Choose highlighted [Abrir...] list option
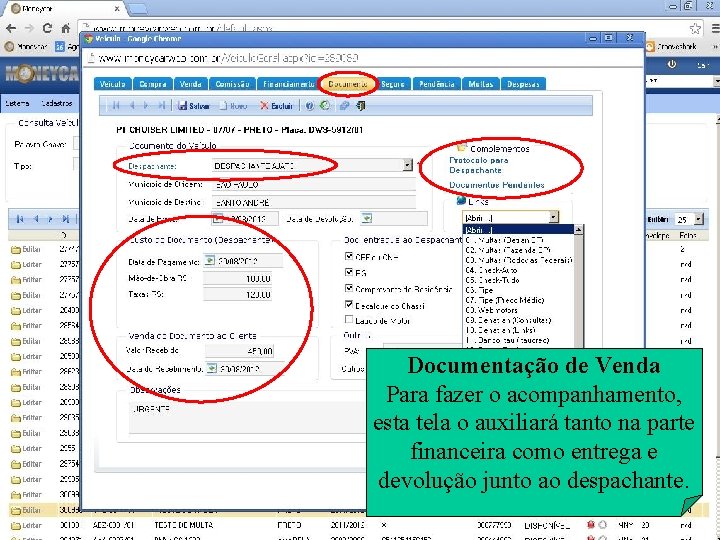 pos(518,230)
